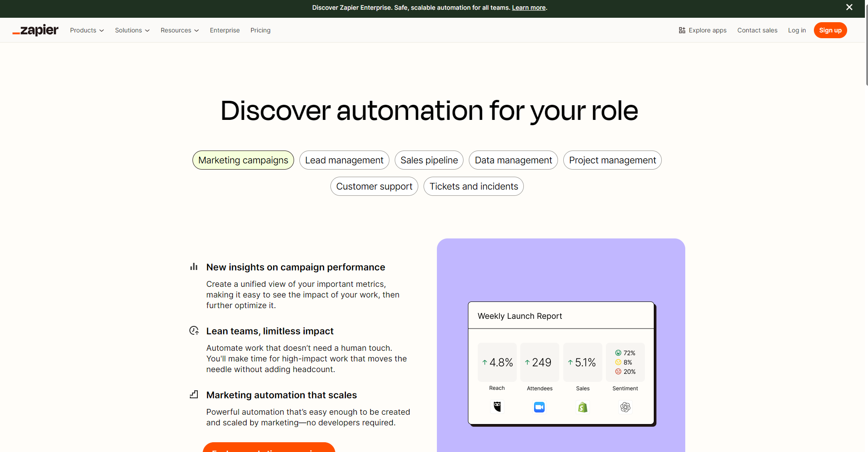Image resolution: width=868 pixels, height=452 pixels.
Task: Select the Lead management role tab
Action: pyautogui.click(x=344, y=160)
